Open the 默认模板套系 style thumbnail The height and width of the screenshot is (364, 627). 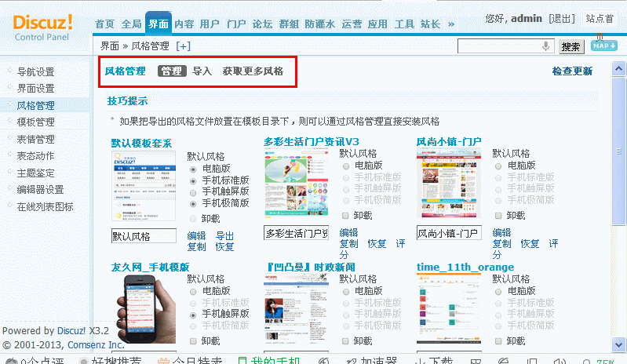[x=144, y=186]
